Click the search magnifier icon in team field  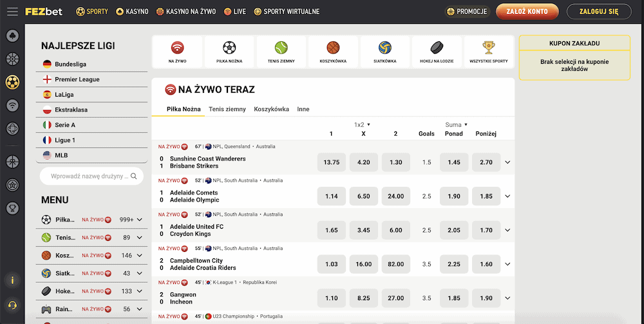pos(133,176)
